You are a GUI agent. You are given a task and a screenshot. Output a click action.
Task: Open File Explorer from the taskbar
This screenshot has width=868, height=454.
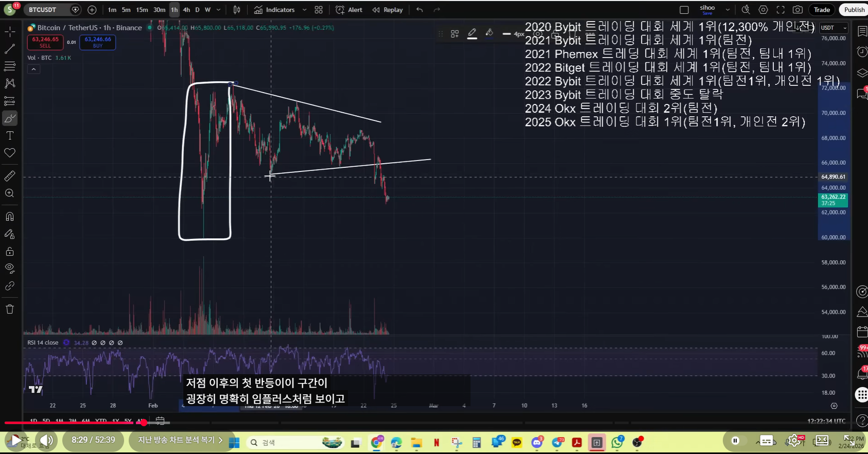(x=416, y=442)
